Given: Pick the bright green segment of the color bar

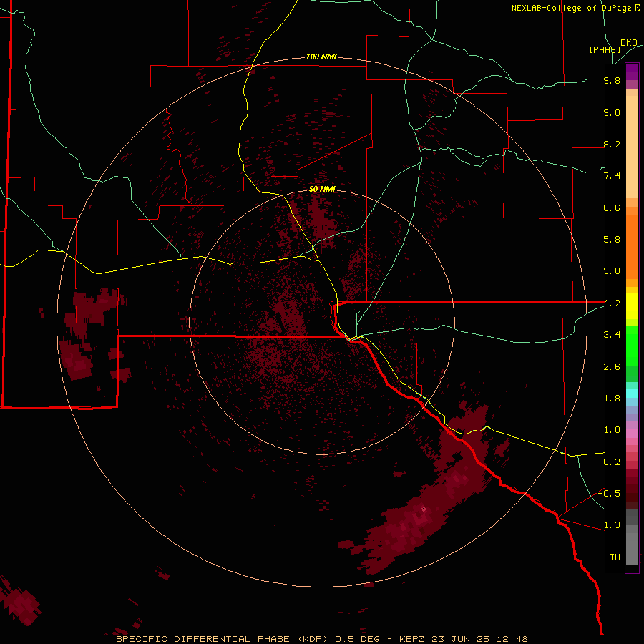Looking at the screenshot, I should tap(632, 346).
